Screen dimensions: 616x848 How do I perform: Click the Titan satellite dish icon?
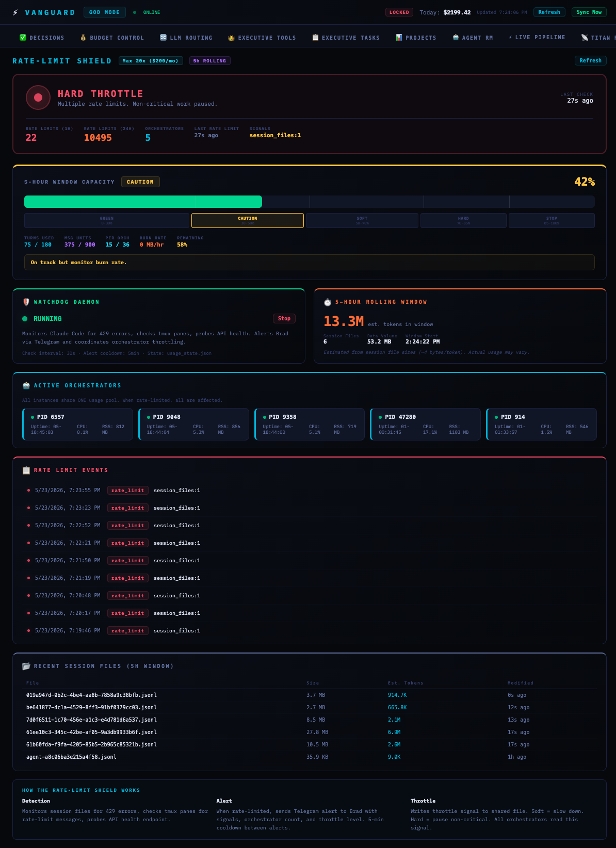pos(585,38)
